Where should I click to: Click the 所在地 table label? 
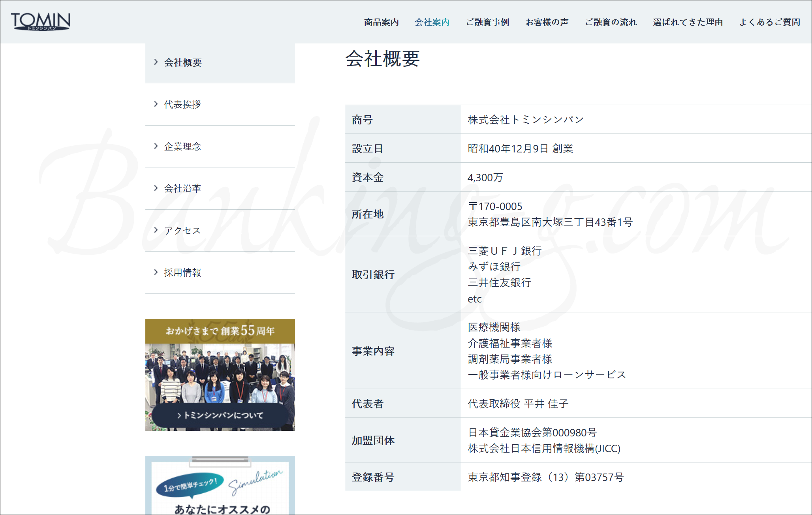(x=367, y=214)
